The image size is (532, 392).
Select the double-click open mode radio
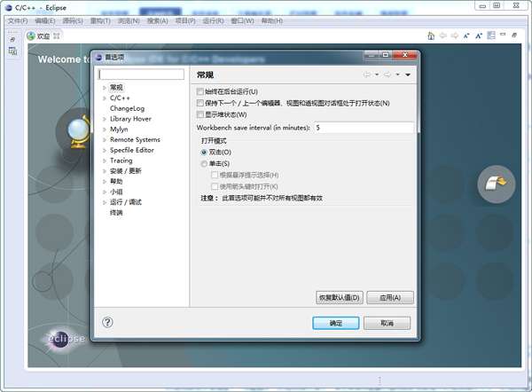pos(204,153)
